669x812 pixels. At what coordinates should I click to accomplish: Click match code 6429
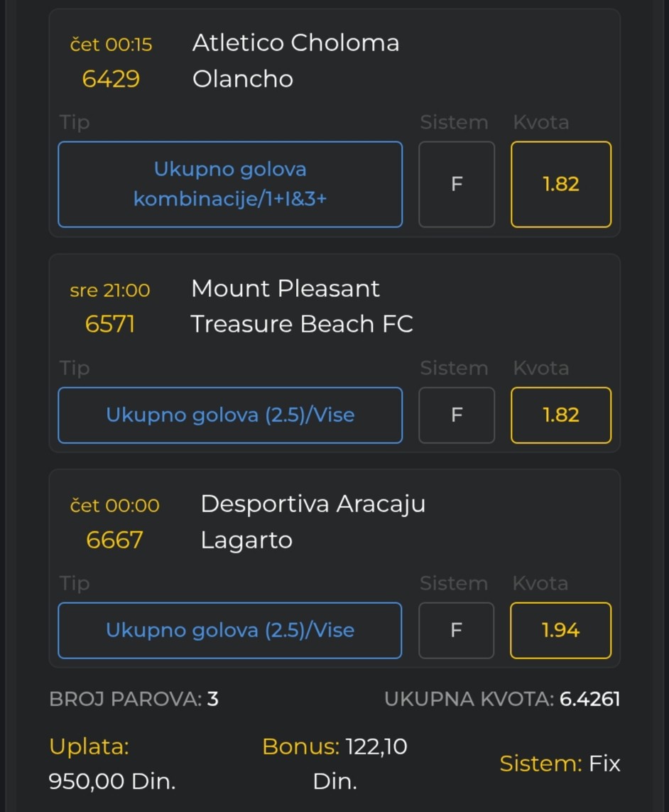[111, 79]
